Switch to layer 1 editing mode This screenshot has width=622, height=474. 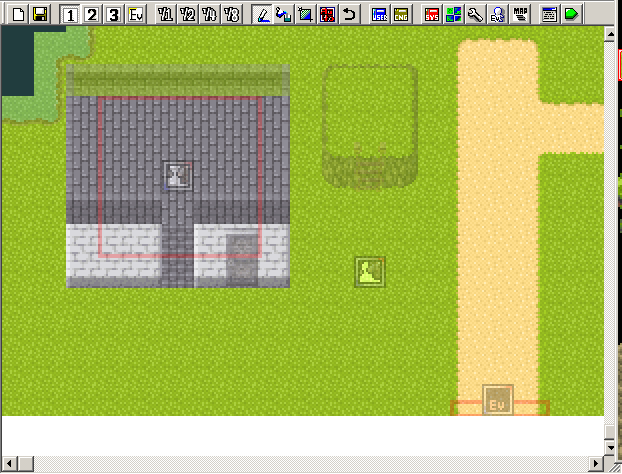[70, 14]
